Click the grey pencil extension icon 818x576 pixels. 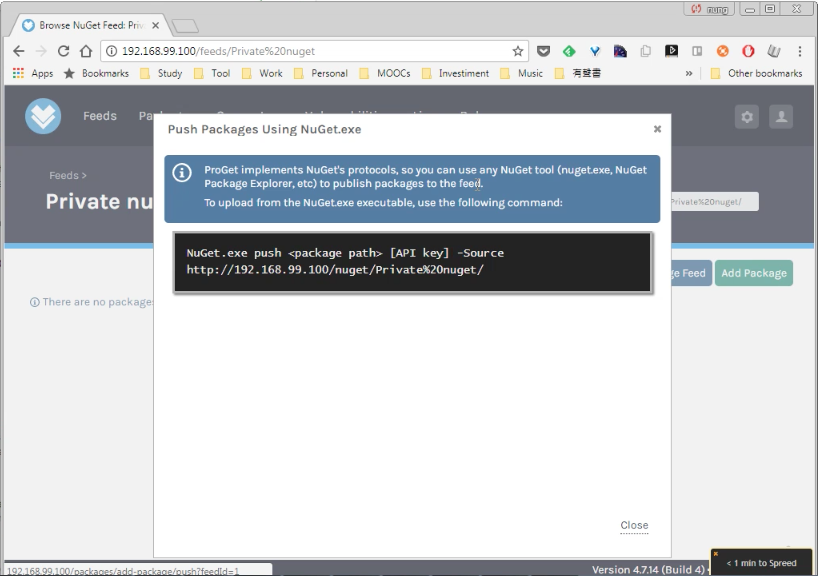click(x=774, y=51)
